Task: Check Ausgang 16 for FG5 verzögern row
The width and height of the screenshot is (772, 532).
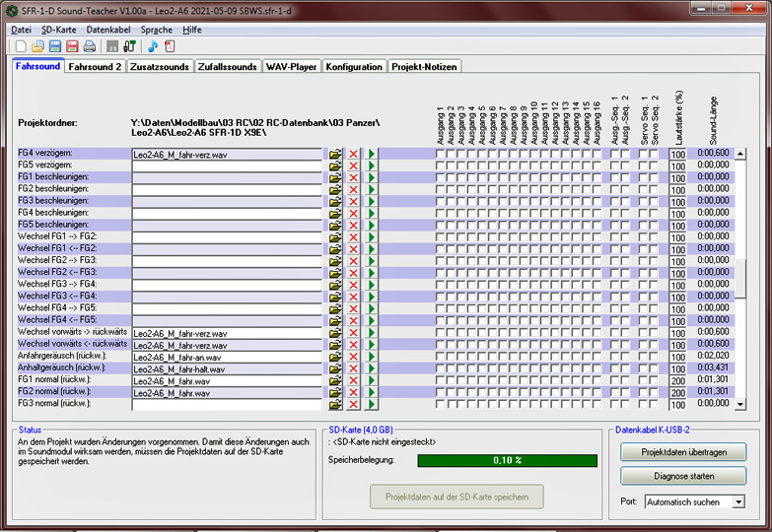Action: click(597, 166)
